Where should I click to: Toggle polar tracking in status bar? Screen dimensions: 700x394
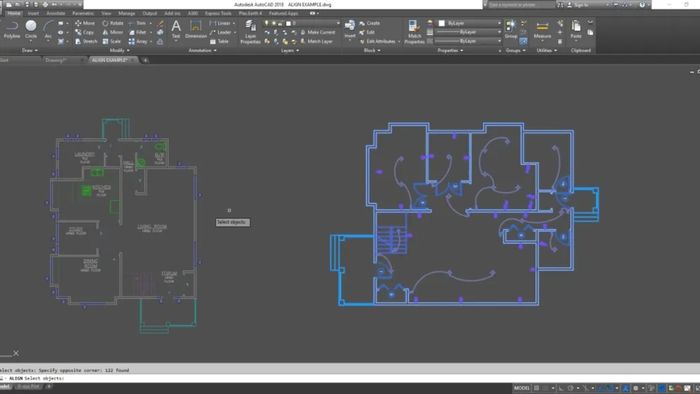(570, 388)
